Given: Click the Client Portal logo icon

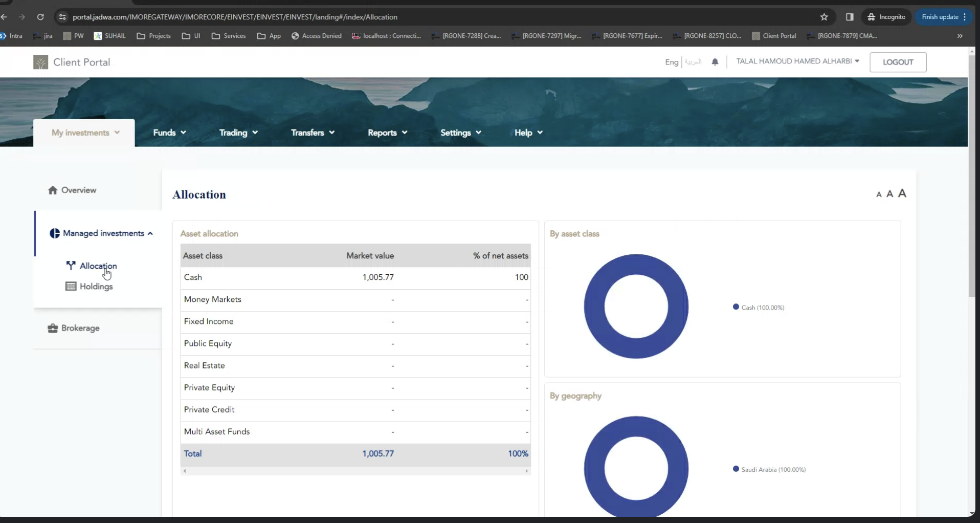Looking at the screenshot, I should click(x=40, y=62).
